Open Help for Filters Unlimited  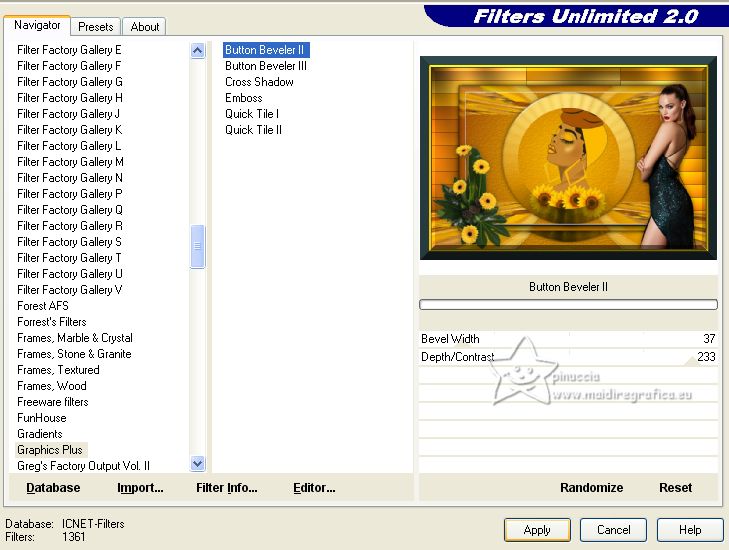click(690, 530)
